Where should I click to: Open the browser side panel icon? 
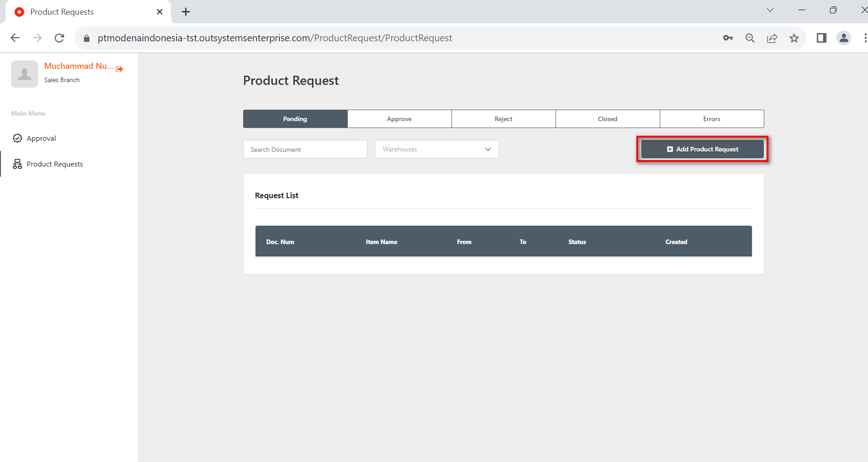tap(821, 38)
